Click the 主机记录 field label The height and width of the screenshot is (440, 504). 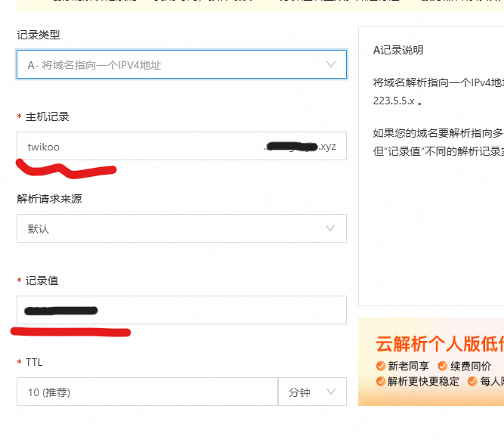click(48, 116)
